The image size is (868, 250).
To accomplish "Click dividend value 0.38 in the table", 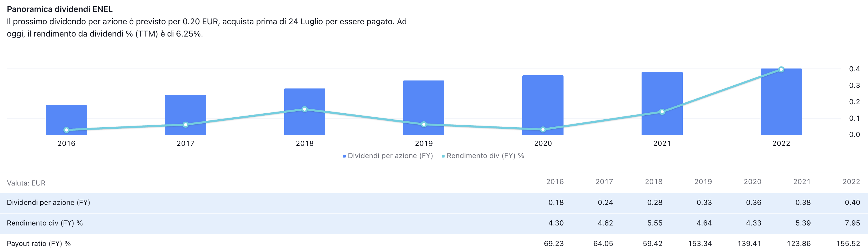I will coord(803,203).
